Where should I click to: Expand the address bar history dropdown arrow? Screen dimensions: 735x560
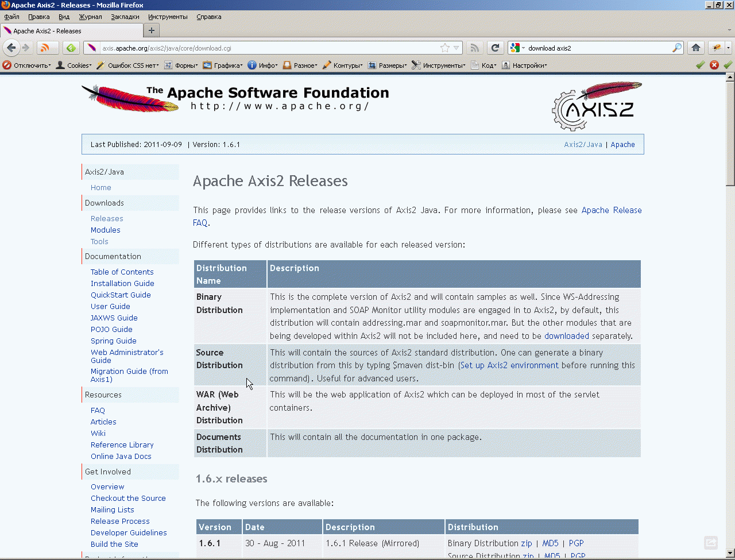click(457, 48)
